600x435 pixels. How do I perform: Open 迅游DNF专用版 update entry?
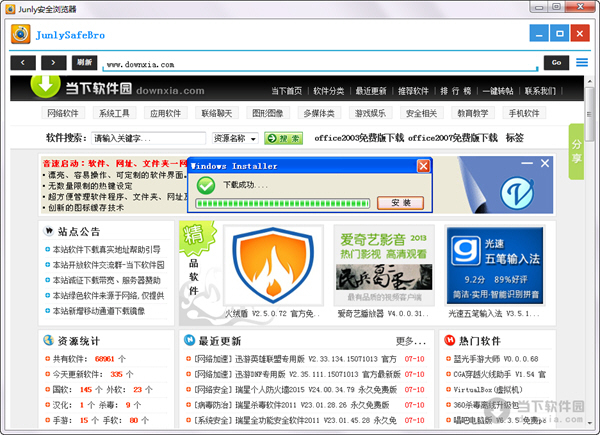297,375
